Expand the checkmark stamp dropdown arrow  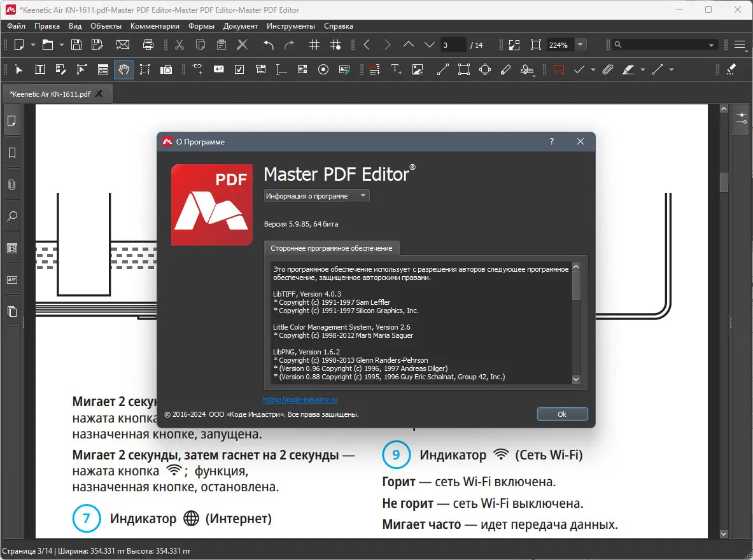593,69
